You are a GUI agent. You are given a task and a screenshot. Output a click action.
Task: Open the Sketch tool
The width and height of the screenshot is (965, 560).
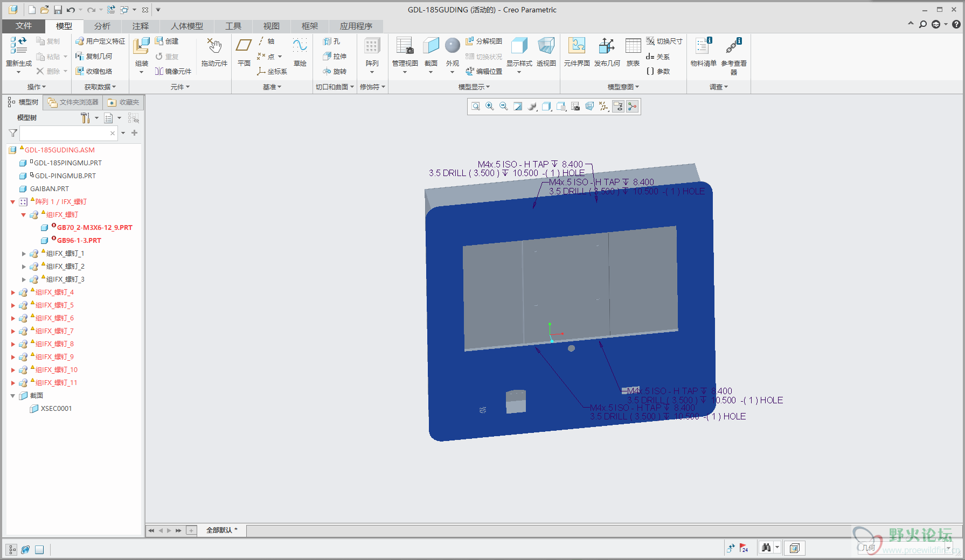tap(300, 46)
